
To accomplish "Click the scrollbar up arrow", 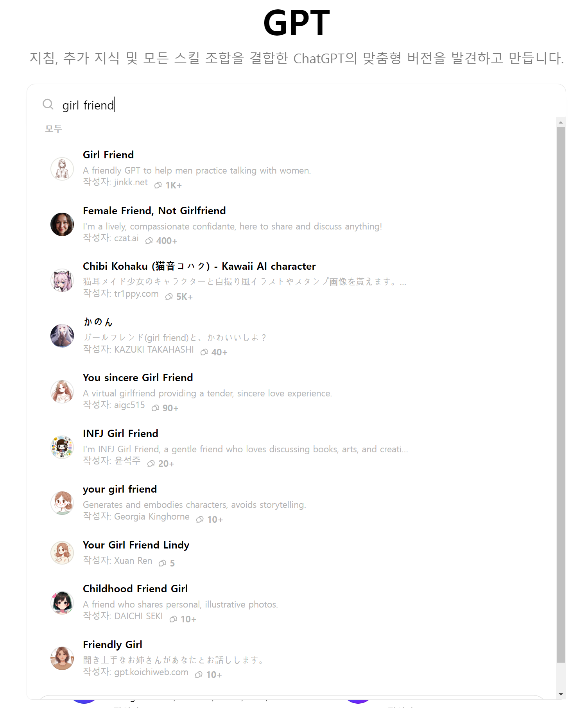I will click(x=561, y=122).
